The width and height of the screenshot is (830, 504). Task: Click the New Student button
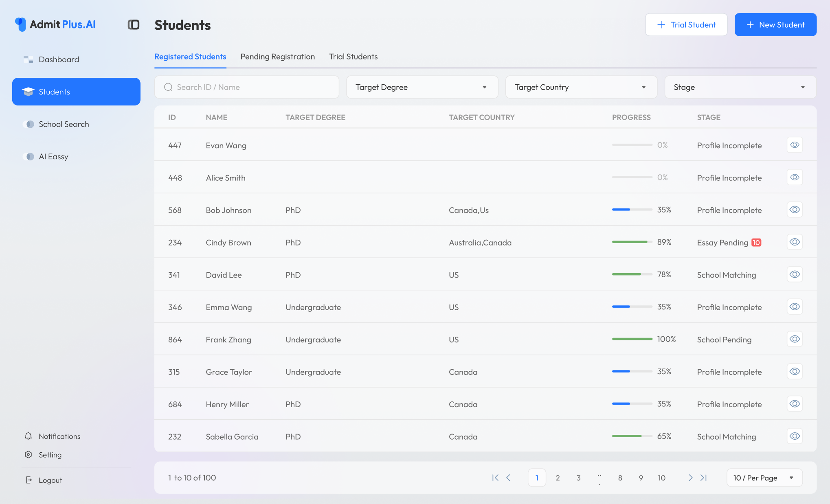click(x=775, y=25)
